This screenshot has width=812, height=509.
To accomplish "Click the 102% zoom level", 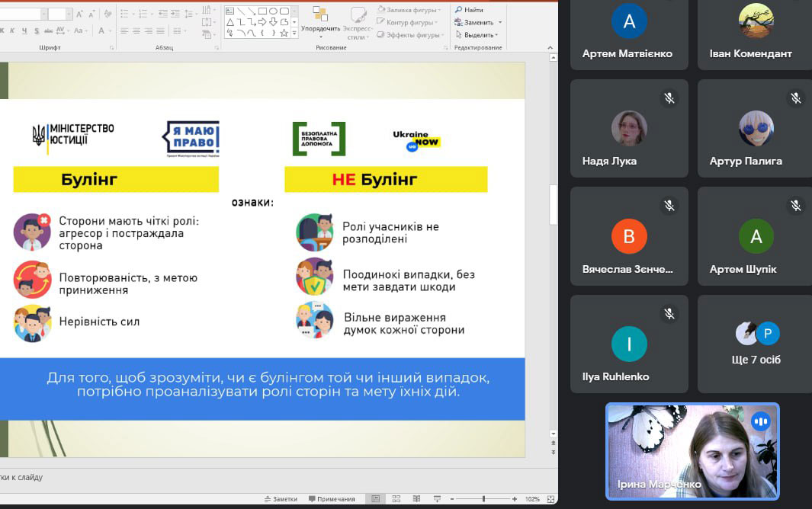I will click(x=532, y=499).
